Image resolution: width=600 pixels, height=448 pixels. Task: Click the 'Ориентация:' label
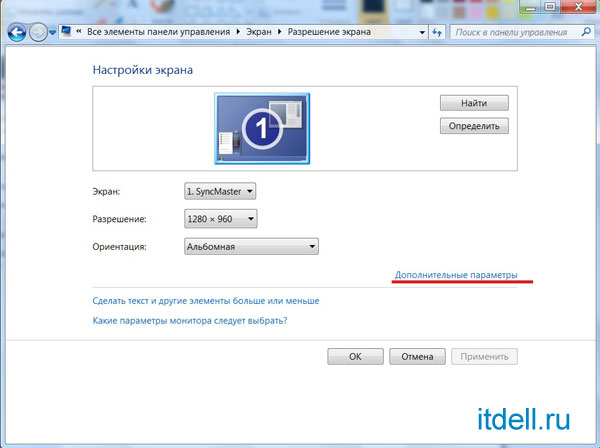[119, 247]
